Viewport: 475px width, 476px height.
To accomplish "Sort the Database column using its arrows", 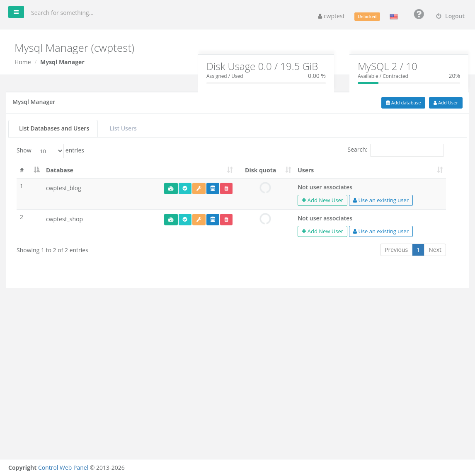I will point(230,170).
